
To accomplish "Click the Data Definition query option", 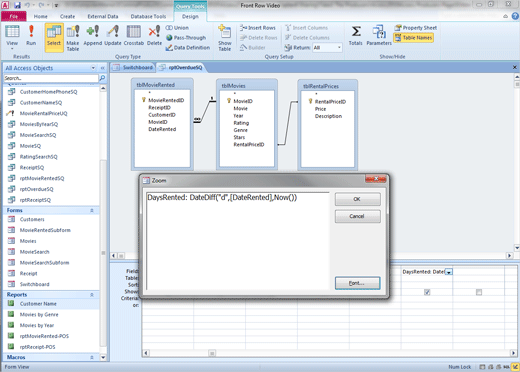I will coord(188,48).
